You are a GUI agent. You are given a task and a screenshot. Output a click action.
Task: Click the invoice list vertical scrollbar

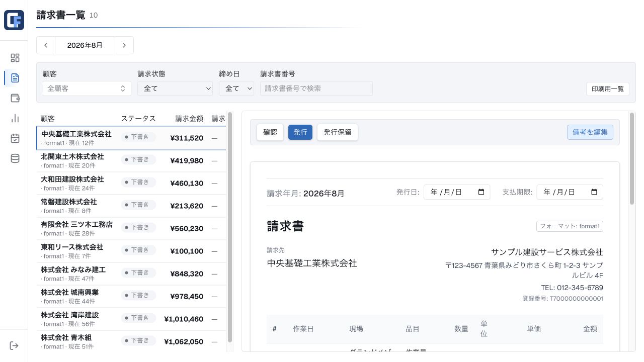point(230,227)
